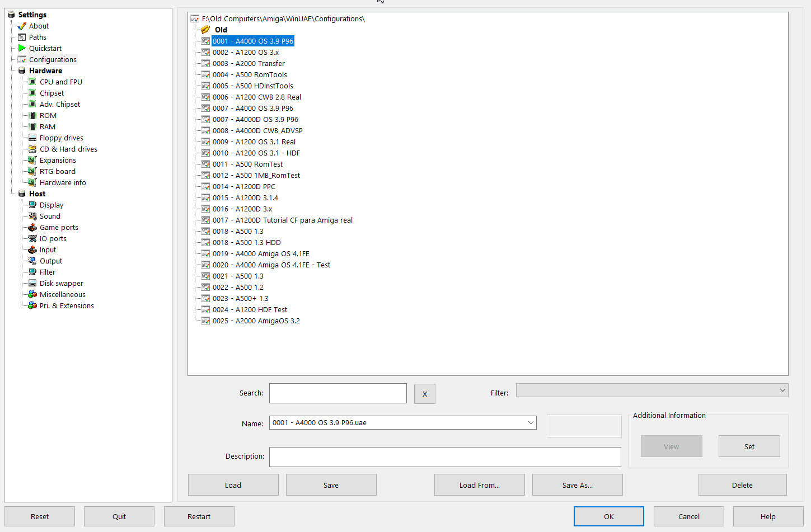Select config 0014 - A1200D PPC

(244, 186)
